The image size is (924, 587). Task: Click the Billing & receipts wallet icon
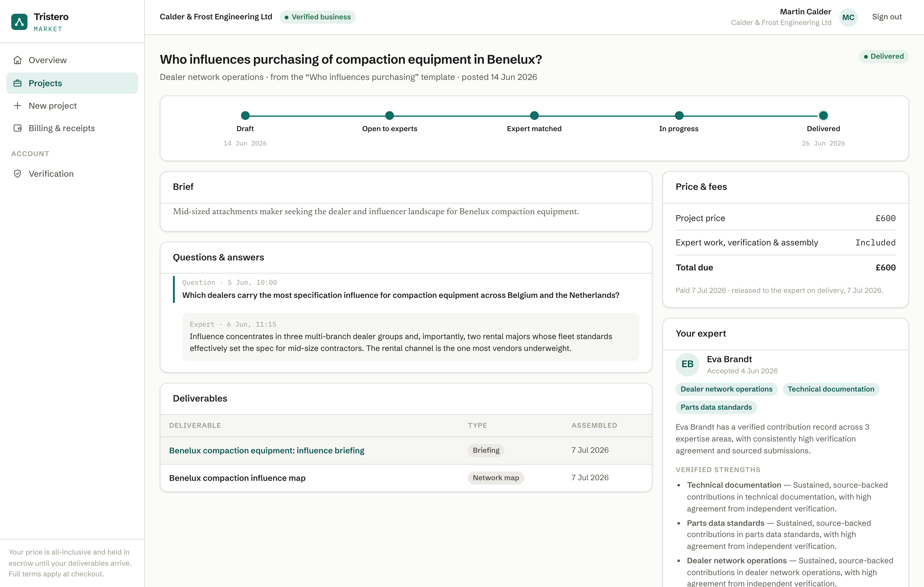(17, 128)
